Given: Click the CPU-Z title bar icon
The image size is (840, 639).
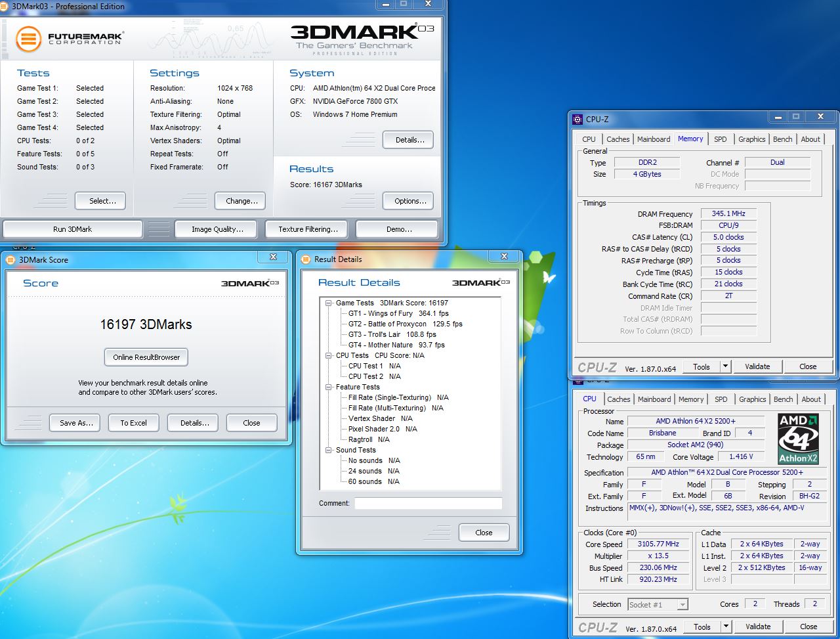Looking at the screenshot, I should pos(577,119).
